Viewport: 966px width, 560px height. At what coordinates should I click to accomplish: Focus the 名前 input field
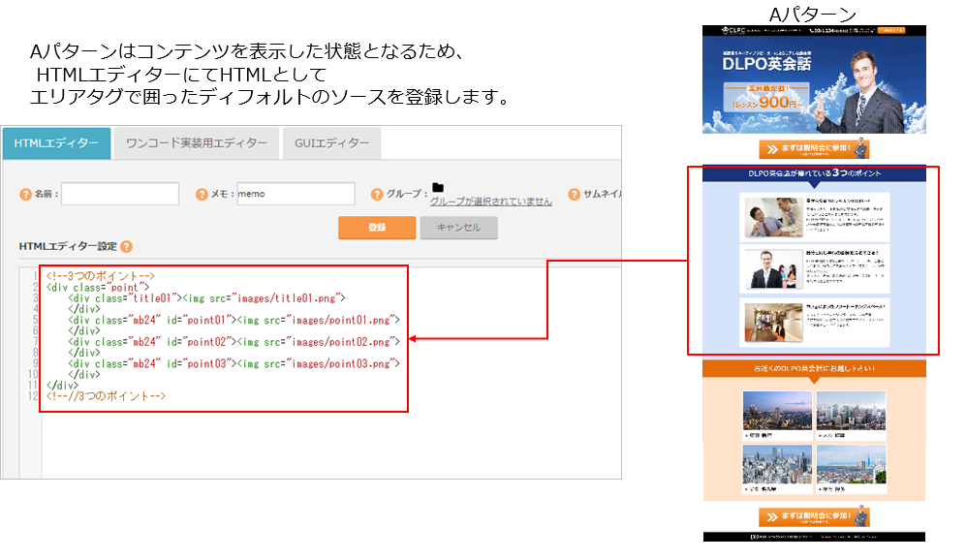[120, 194]
